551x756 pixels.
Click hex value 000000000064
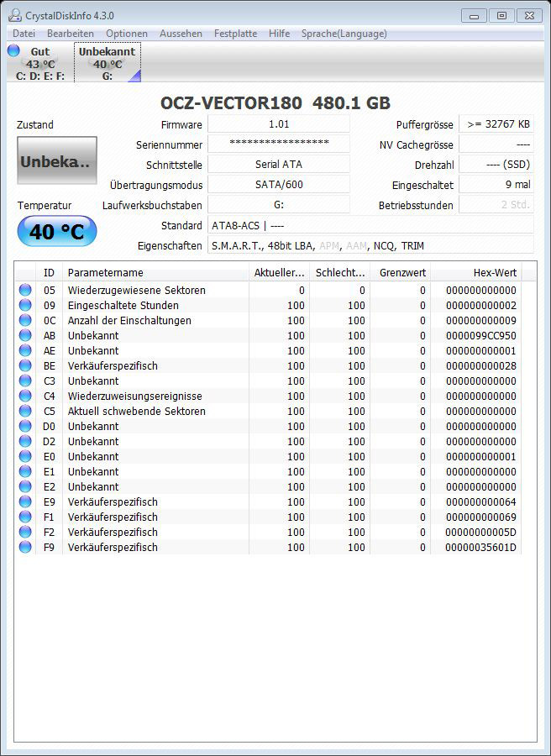pyautogui.click(x=480, y=502)
